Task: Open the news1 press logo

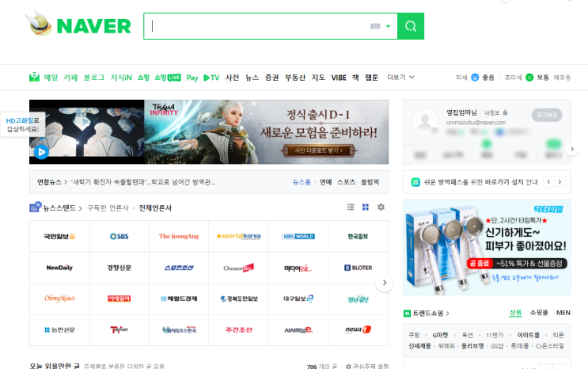Action: coord(358,329)
